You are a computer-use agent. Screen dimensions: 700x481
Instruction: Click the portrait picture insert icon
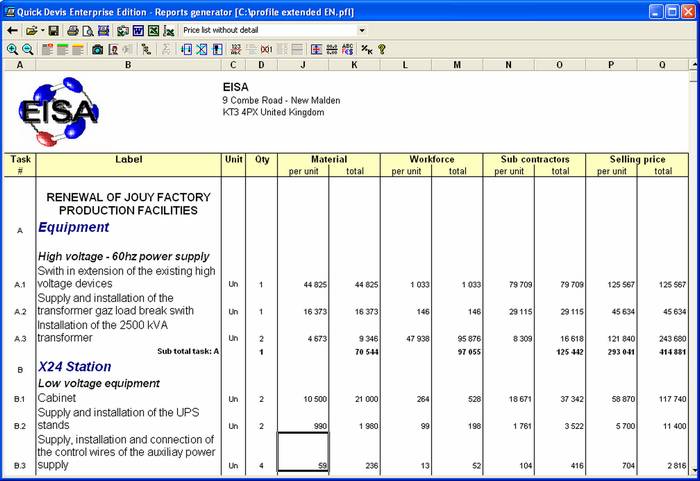[x=113, y=50]
